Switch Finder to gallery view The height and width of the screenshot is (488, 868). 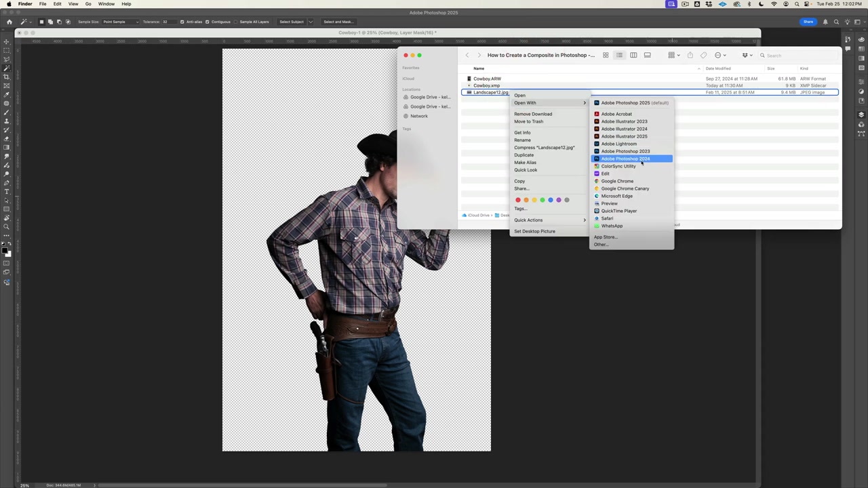[648, 56]
